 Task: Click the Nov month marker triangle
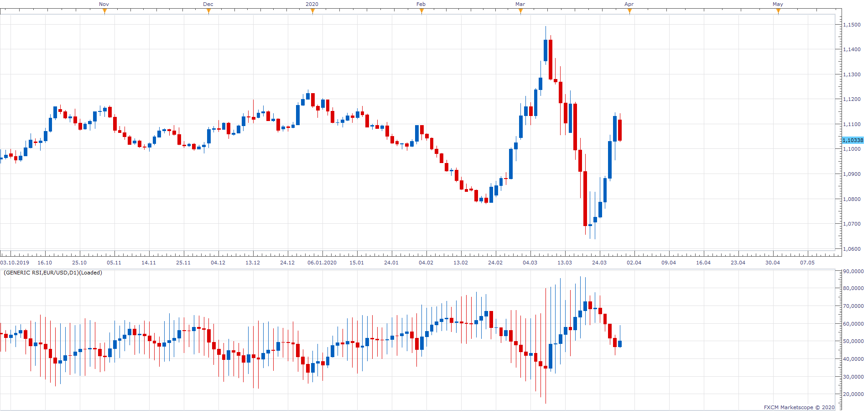pyautogui.click(x=104, y=11)
